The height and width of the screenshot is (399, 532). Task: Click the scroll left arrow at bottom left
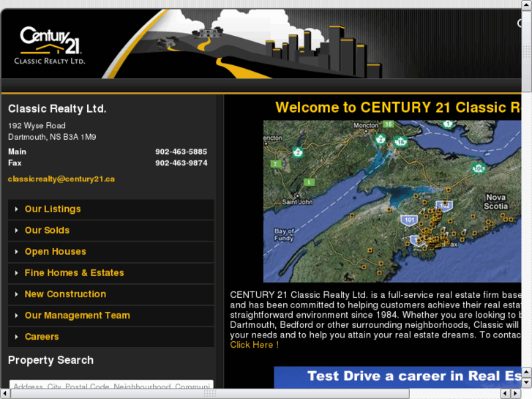tap(5, 394)
